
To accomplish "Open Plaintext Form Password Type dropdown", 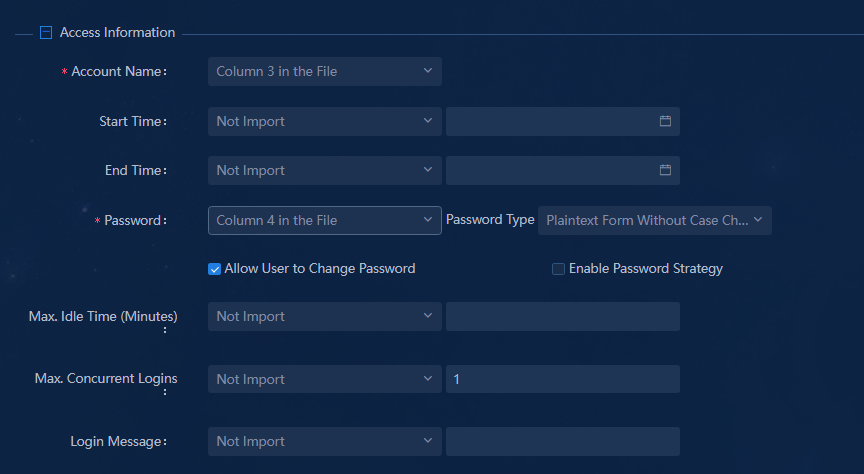I will tap(655, 220).
